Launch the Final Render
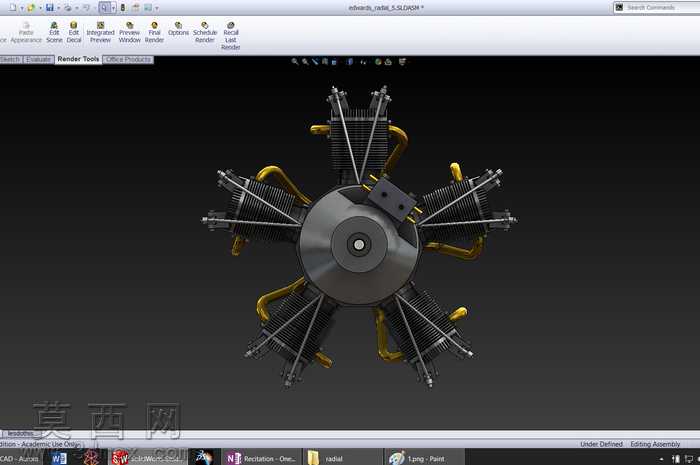The image size is (700, 465). click(x=154, y=33)
